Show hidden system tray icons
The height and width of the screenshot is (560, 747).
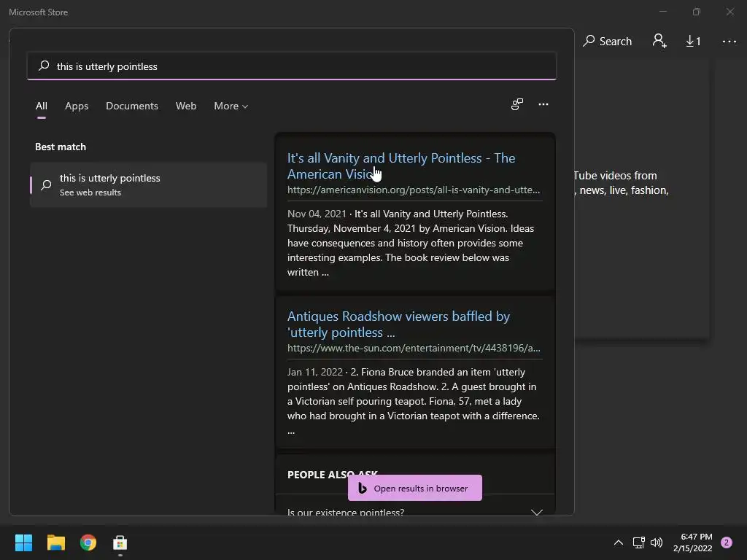(x=619, y=542)
